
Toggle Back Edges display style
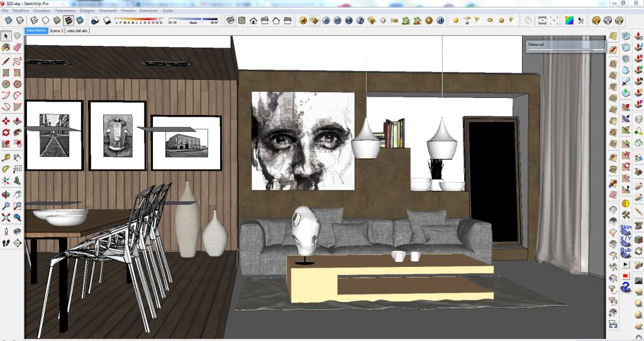(19, 21)
